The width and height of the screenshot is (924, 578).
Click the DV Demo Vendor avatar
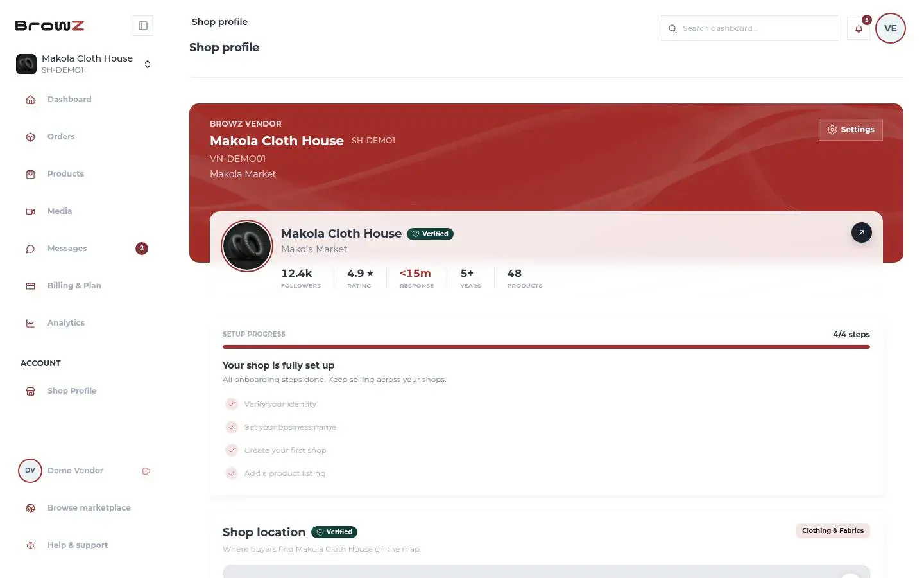point(30,471)
